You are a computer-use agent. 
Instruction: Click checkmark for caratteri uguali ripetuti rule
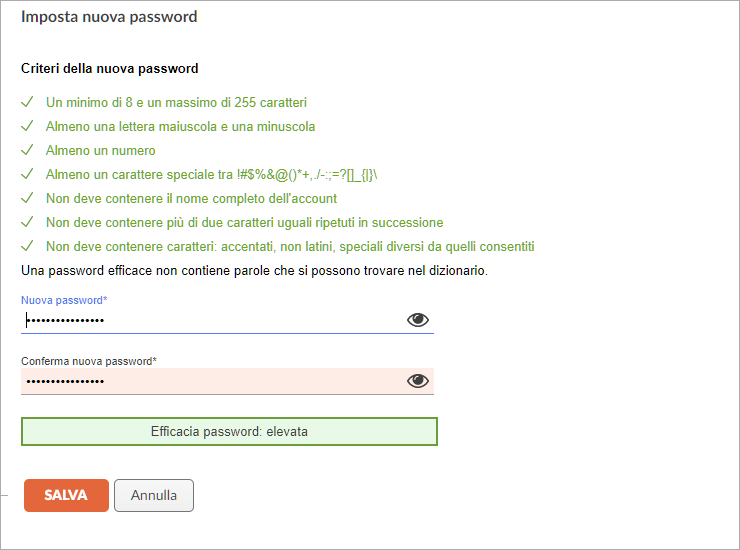coord(27,222)
